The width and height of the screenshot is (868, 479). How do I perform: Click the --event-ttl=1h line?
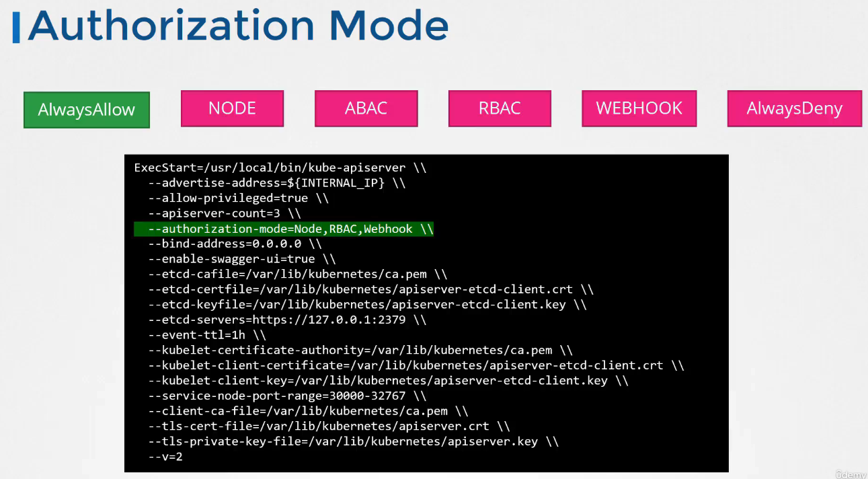pos(207,335)
